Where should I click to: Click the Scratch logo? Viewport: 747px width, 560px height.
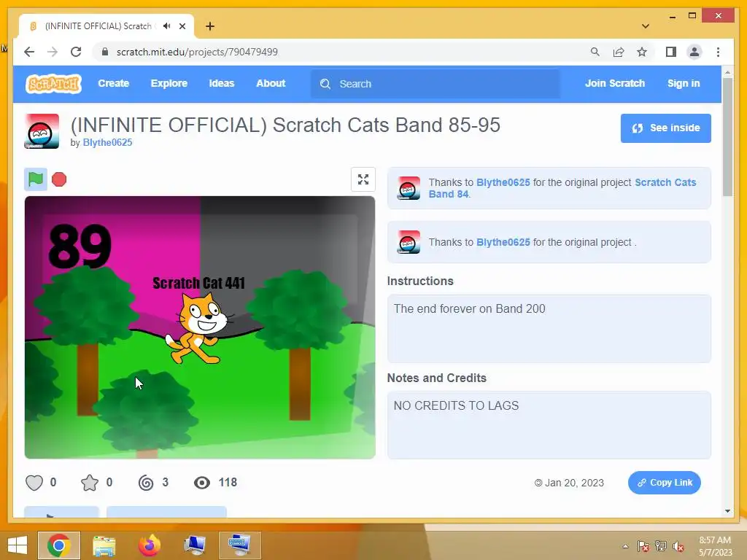(x=53, y=84)
